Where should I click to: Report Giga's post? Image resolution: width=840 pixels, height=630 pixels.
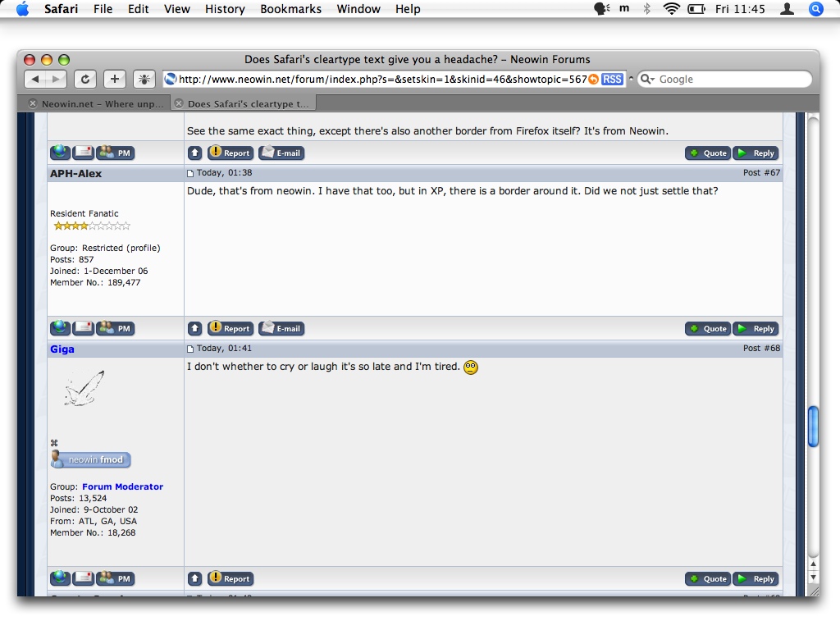[x=231, y=578]
